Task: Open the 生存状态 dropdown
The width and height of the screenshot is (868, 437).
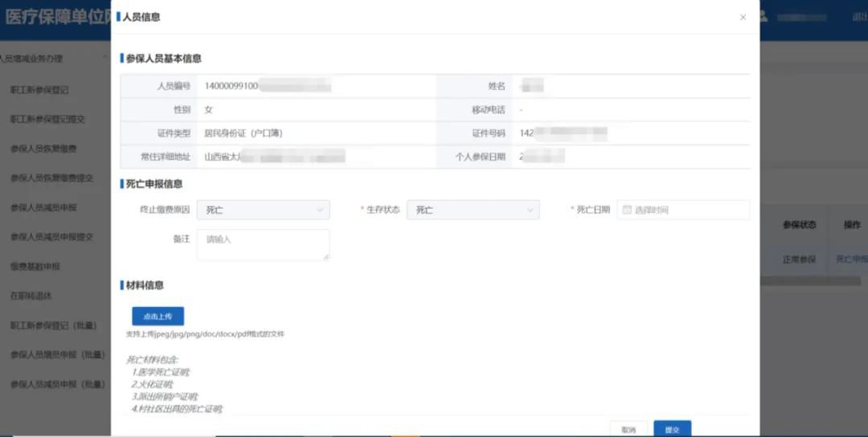Action: (473, 210)
